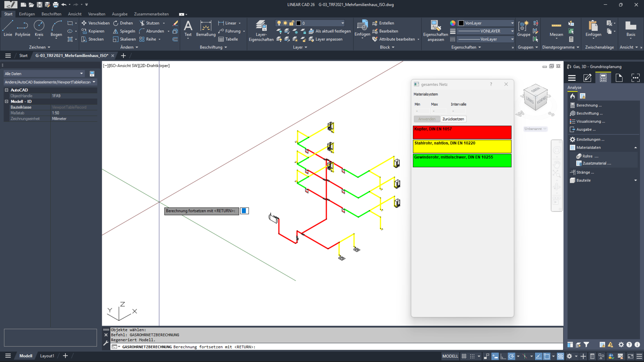Collapse the AutoCAD property group
Image resolution: width=644 pixels, height=362 pixels.
click(x=7, y=90)
